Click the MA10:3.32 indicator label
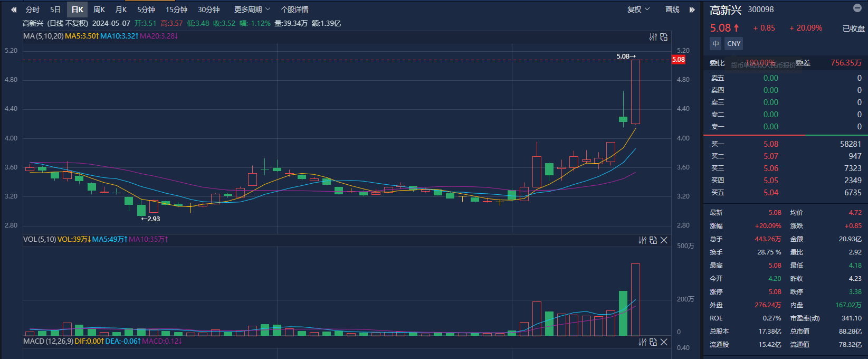Viewport: 868px width, 359px height. [119, 36]
